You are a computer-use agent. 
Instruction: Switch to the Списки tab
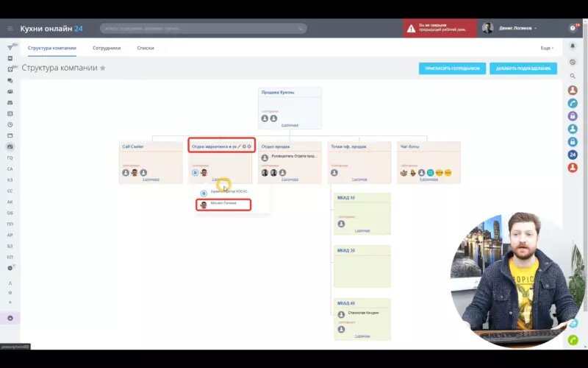click(x=146, y=48)
